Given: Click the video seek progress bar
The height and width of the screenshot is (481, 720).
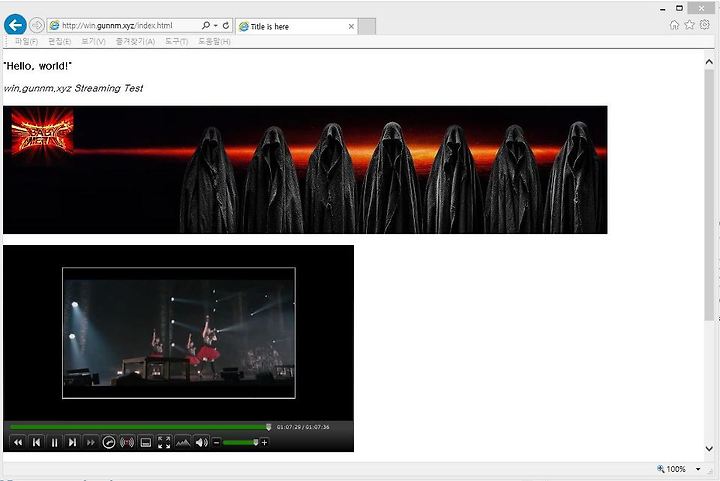Looking at the screenshot, I should pyautogui.click(x=140, y=427).
